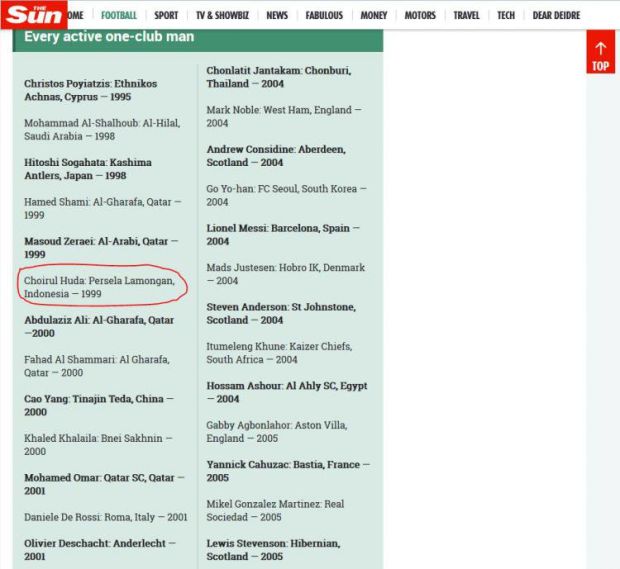This screenshot has width=620, height=569.
Task: Click the Hitoshi Sogahata Kashima Antlers entry
Action: tap(88, 169)
